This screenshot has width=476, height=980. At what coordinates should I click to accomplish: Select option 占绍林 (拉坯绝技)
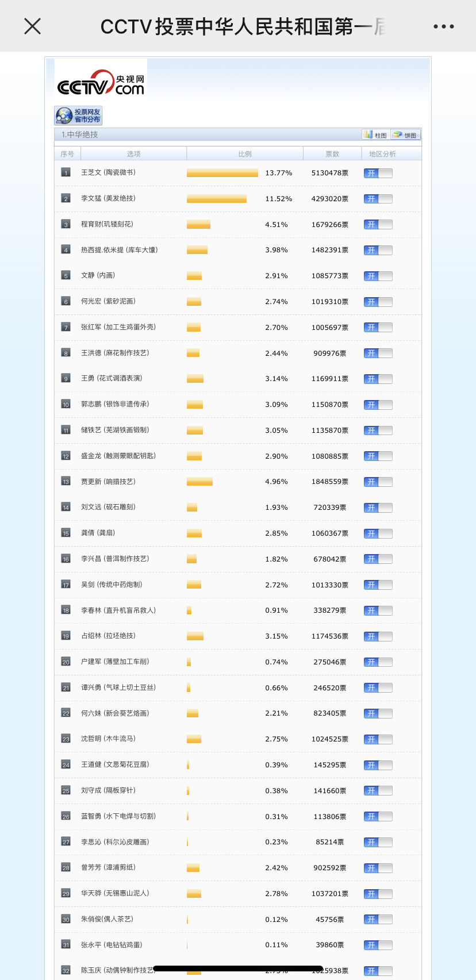(x=109, y=636)
